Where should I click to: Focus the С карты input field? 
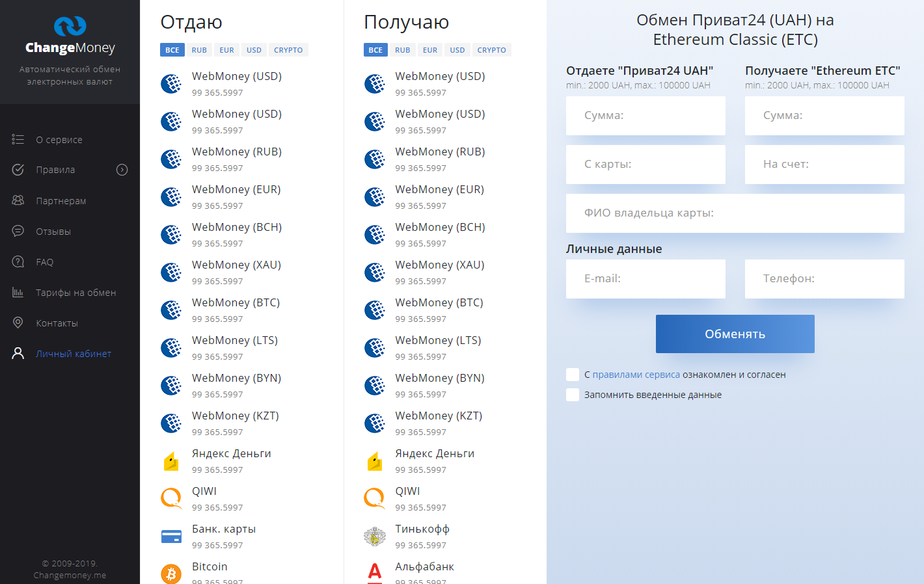[x=645, y=165]
